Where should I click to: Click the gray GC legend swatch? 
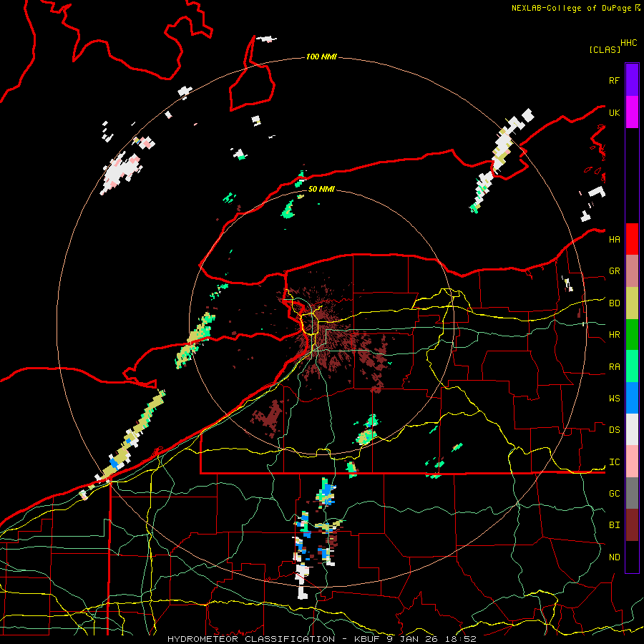pyautogui.click(x=632, y=493)
